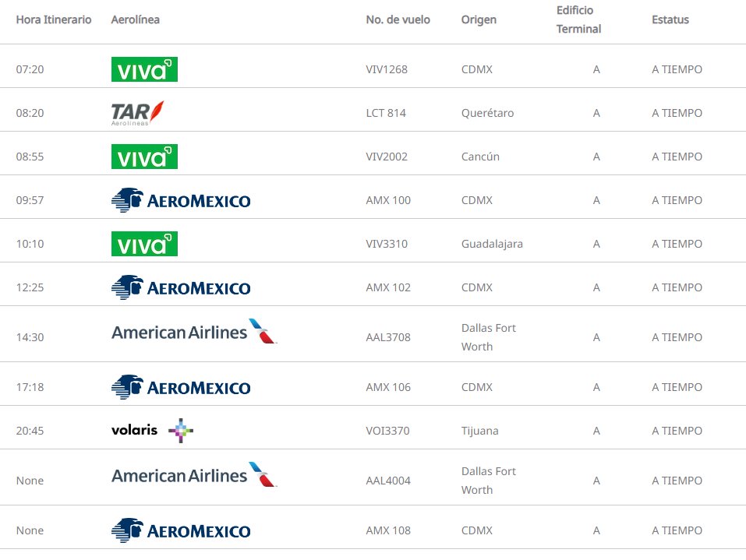This screenshot has width=746, height=560.
Task: Click the Viva logo for Cancún flight
Action: (144, 157)
